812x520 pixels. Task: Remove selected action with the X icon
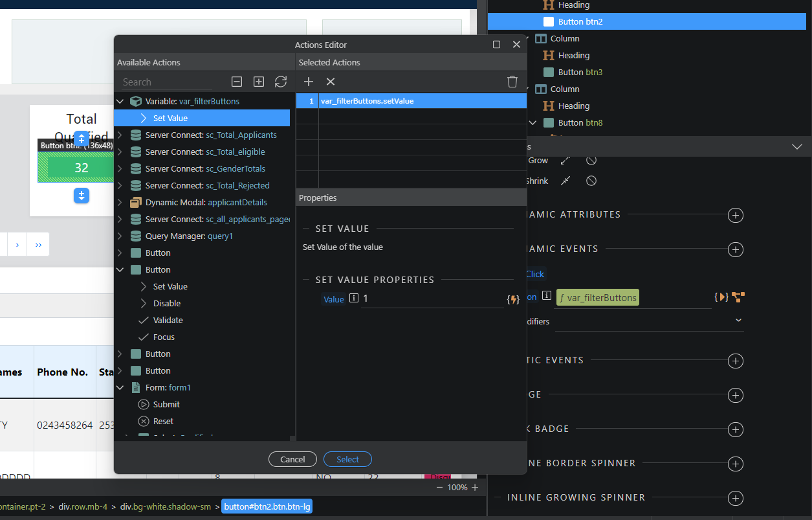(331, 82)
